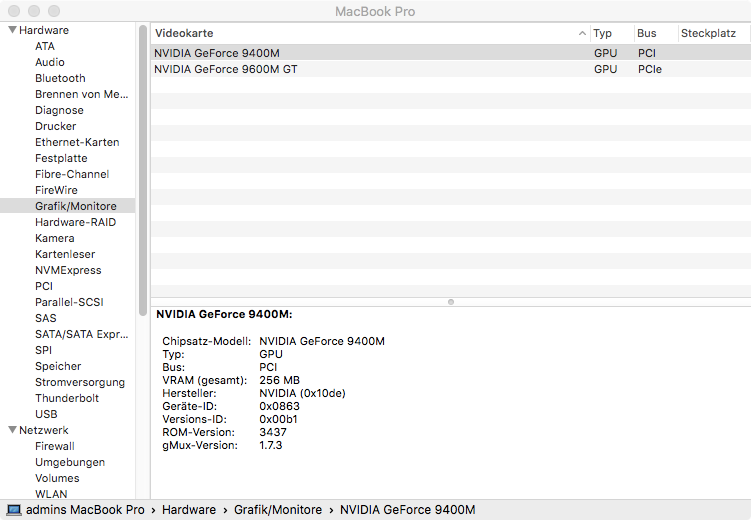This screenshot has width=751, height=520.
Task: Click the MacBook Pro computer icon in path bar
Action: (x=14, y=510)
